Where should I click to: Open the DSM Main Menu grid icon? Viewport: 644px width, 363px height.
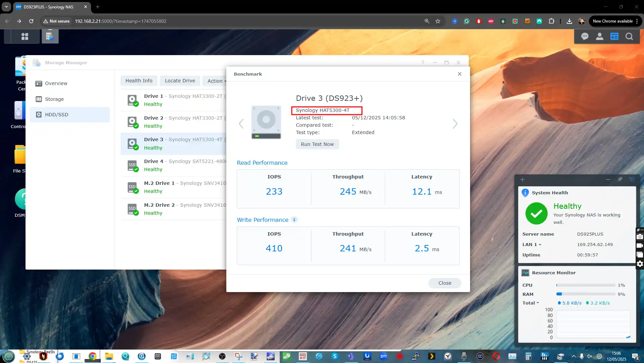pos(25,36)
